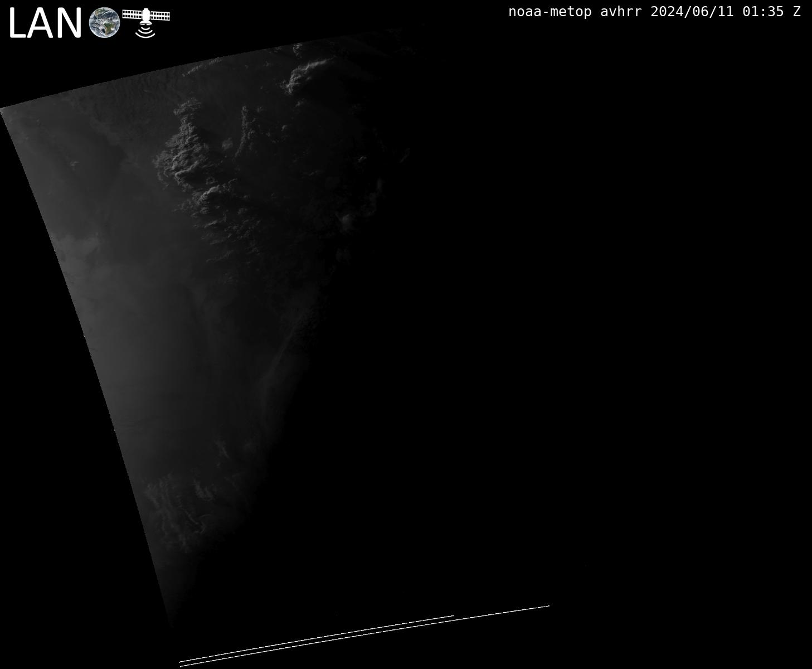Click the Earth globe icon in logo
812x669 pixels.
point(104,23)
